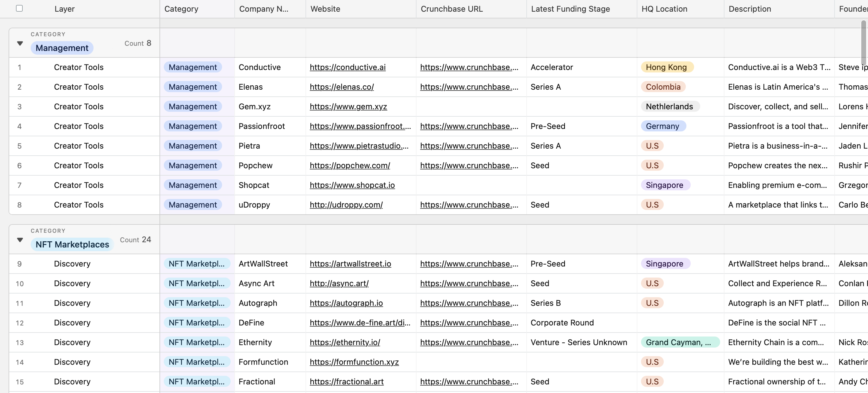
Task: Open the conductive.ai website link
Action: point(348,67)
